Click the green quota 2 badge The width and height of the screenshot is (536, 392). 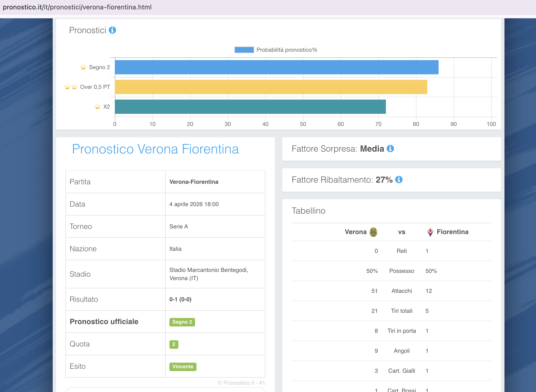[174, 344]
